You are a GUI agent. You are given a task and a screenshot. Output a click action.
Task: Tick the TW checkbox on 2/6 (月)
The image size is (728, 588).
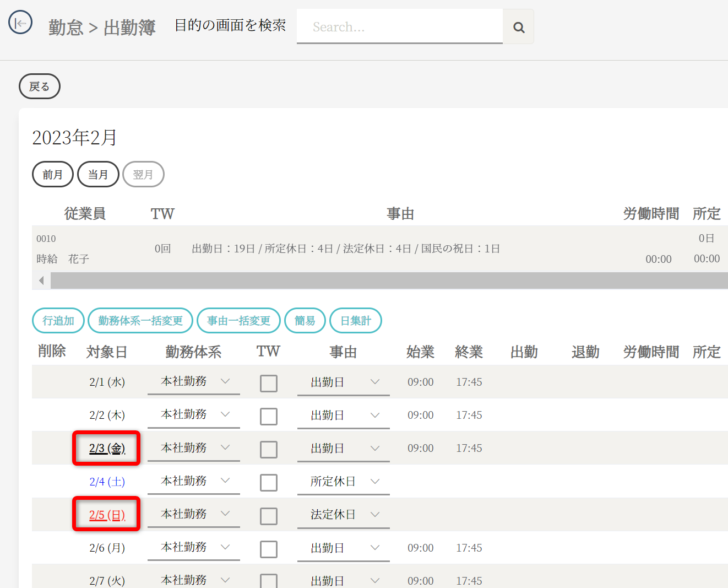click(x=269, y=549)
